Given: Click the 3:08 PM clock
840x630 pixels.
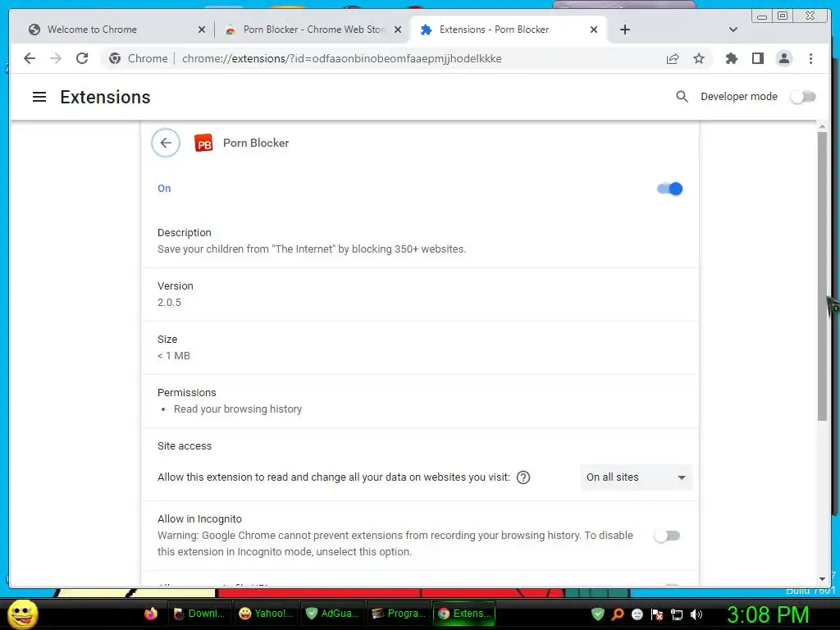Looking at the screenshot, I should (767, 614).
